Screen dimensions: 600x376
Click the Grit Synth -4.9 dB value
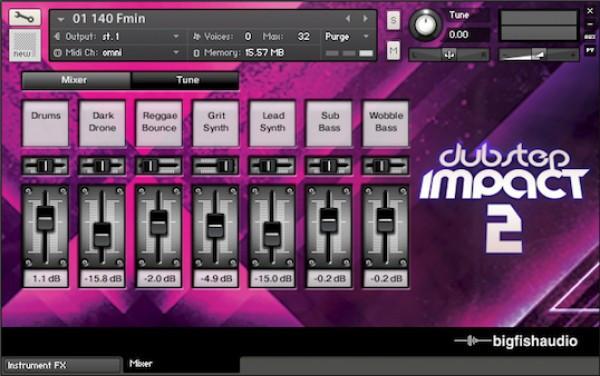216,278
